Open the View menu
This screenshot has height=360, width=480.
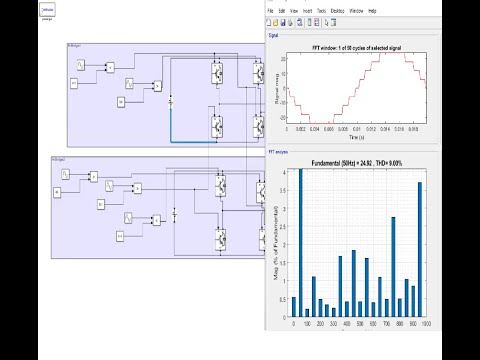(294, 11)
